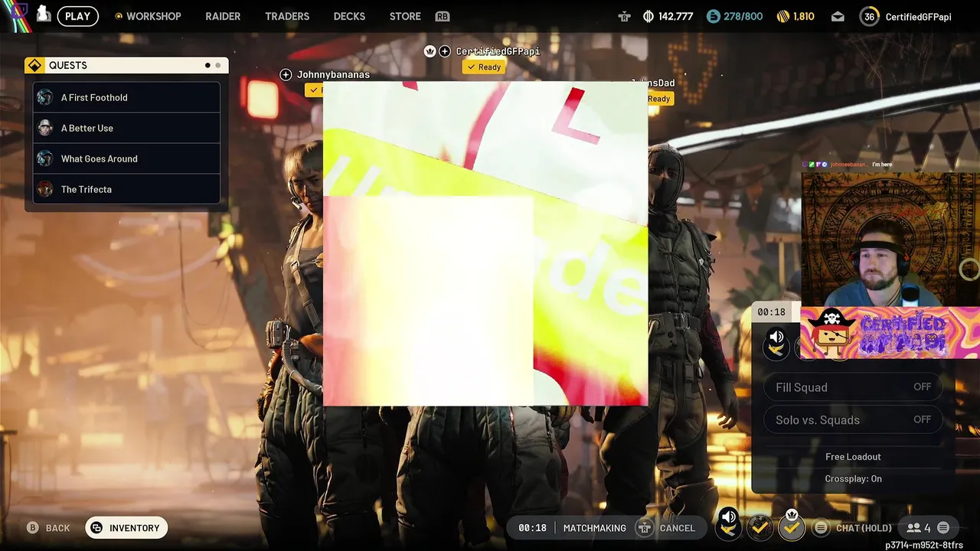
Task: Click the speaker voice icon in the side panel
Action: [x=776, y=337]
